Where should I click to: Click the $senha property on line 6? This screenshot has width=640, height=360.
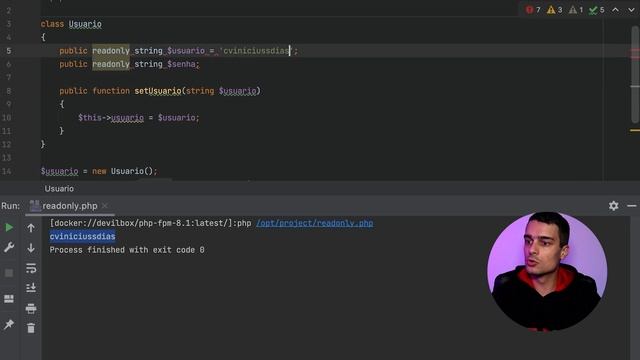pyautogui.click(x=181, y=64)
